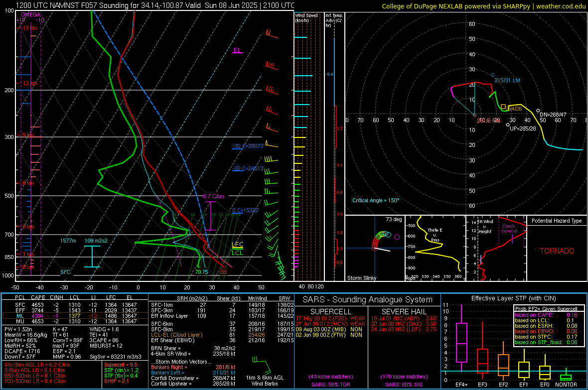Viewport: 588px width, 390px height.
Task: Click the Supercell = 9.5 composite value
Action: 121,365
